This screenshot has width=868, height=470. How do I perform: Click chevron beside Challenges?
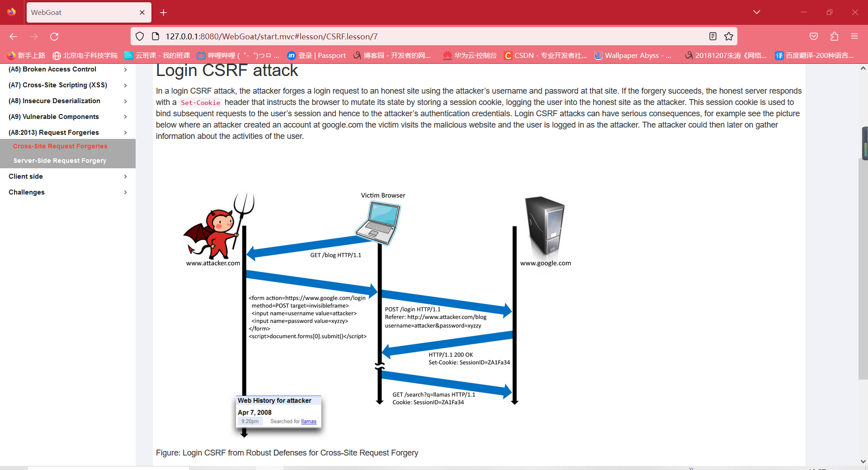pos(125,192)
